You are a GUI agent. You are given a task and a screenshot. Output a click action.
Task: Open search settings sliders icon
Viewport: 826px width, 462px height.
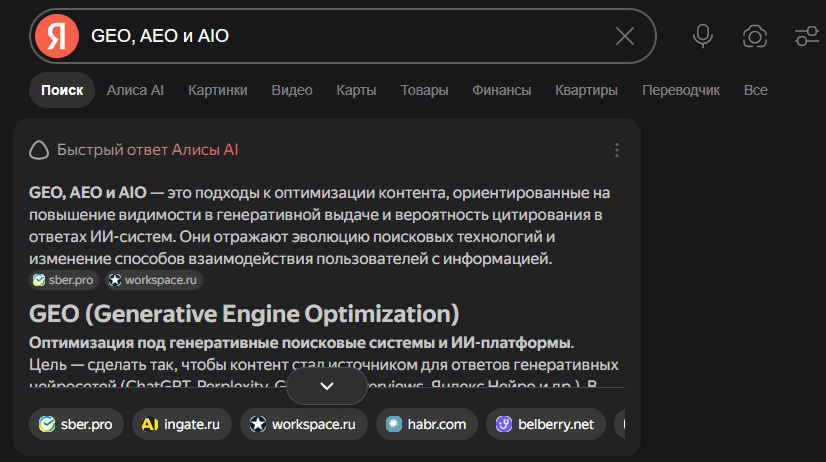(807, 36)
